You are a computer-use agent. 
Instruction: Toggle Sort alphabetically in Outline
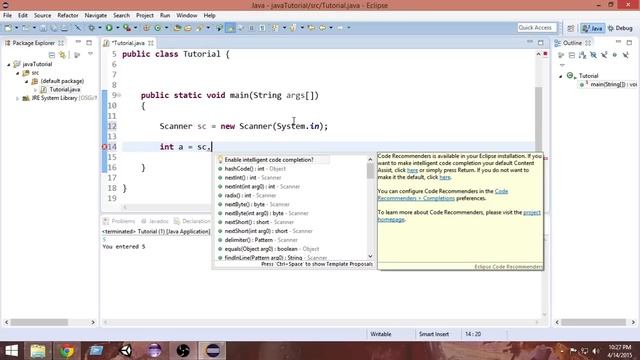tap(583, 55)
